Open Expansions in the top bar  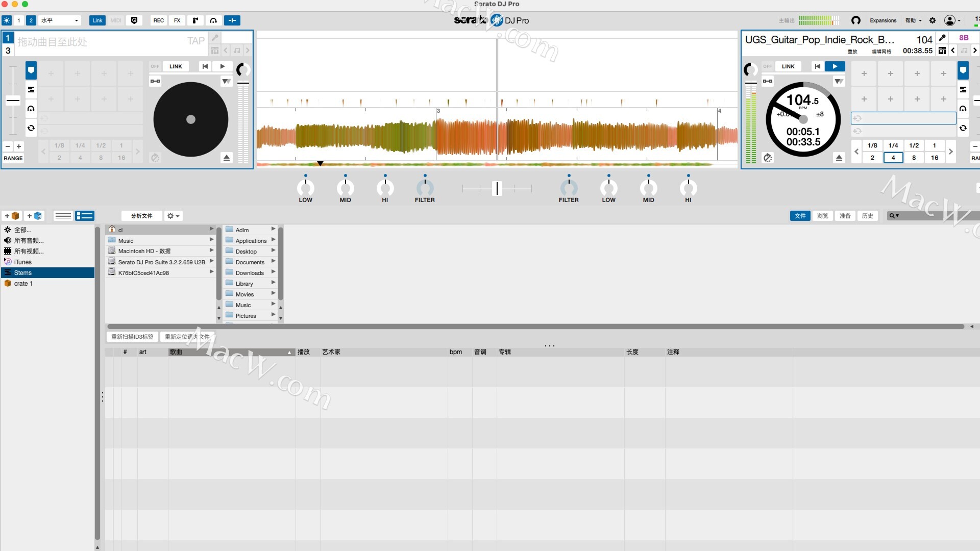pos(883,20)
